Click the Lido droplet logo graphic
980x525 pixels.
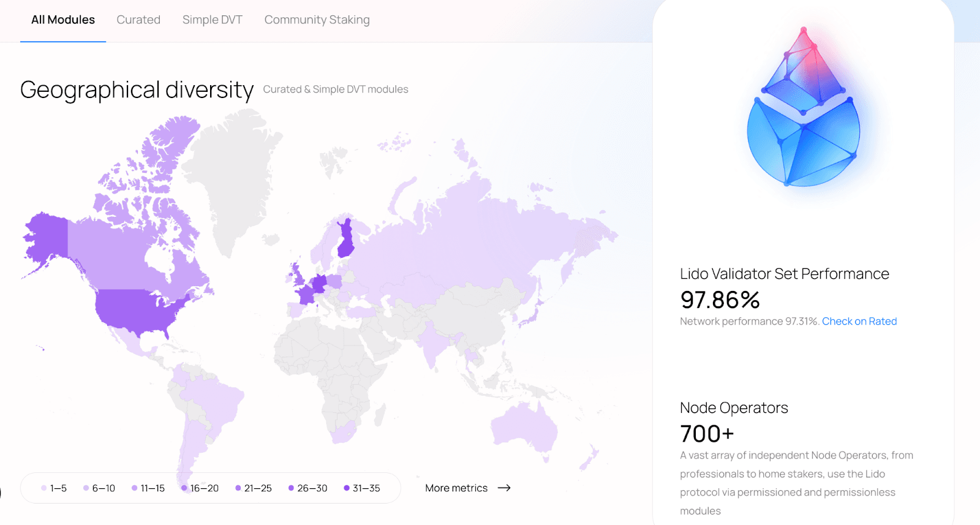click(803, 107)
